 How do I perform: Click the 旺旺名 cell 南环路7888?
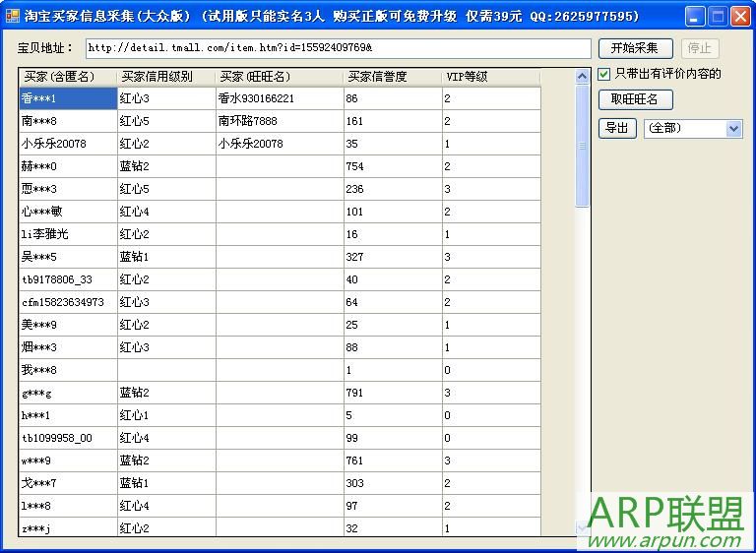point(280,121)
